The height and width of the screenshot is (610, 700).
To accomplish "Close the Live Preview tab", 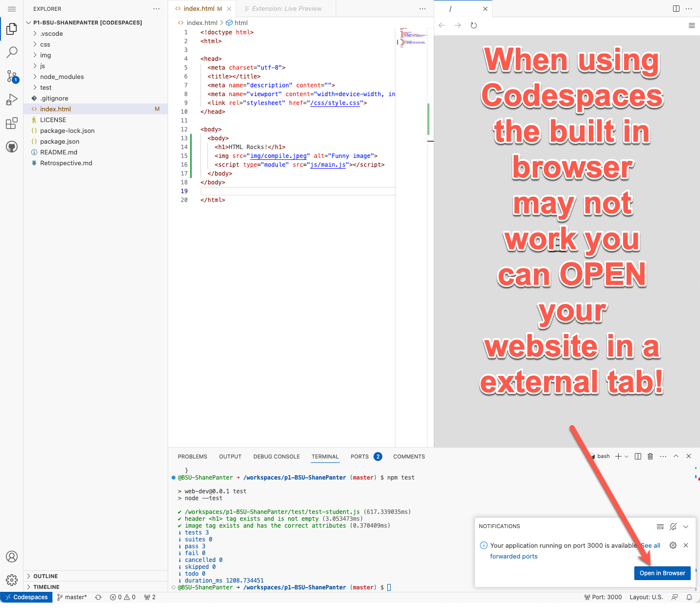I will pos(485,9).
